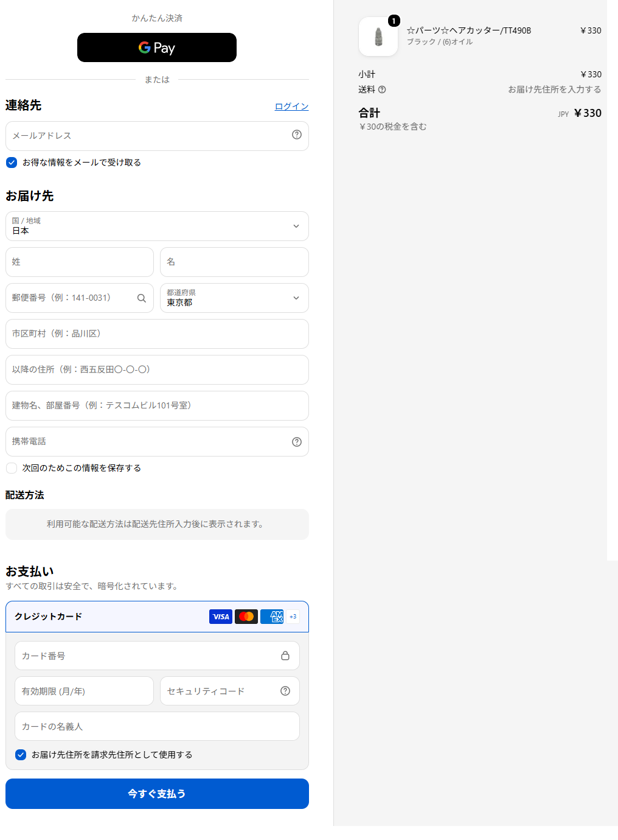This screenshot has width=618, height=840.
Task: Focus the メールアドレス input field
Action: [157, 136]
